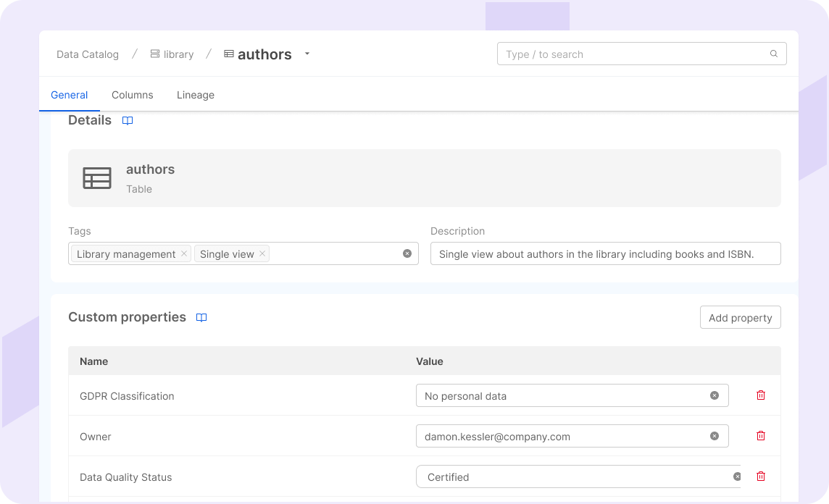Click the Add property button
Image resolution: width=829 pixels, height=504 pixels.
740,318
